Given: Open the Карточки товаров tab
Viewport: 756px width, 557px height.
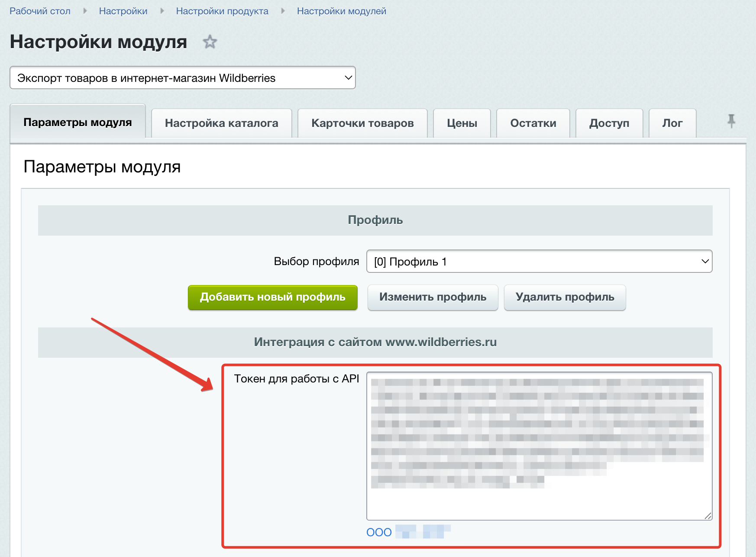Looking at the screenshot, I should click(x=362, y=123).
